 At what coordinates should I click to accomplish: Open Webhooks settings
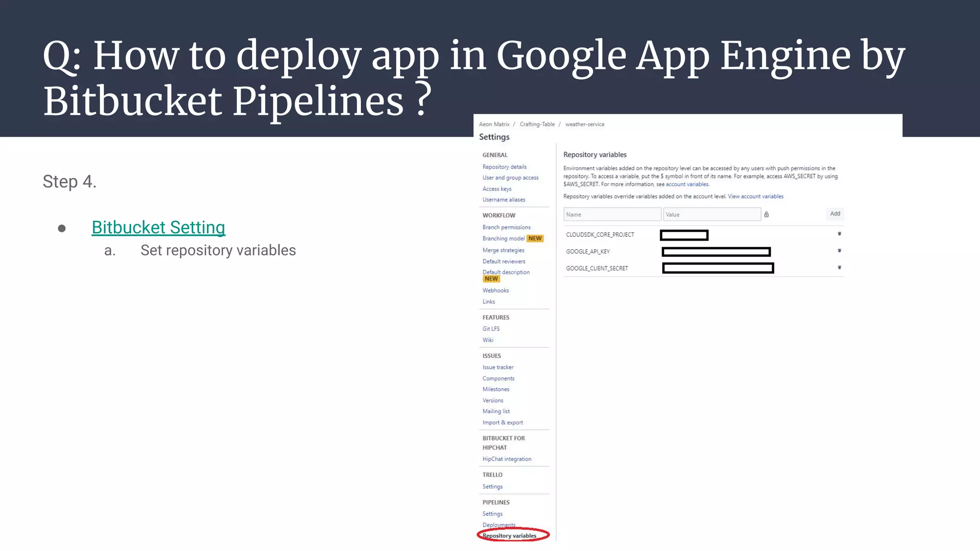(496, 291)
